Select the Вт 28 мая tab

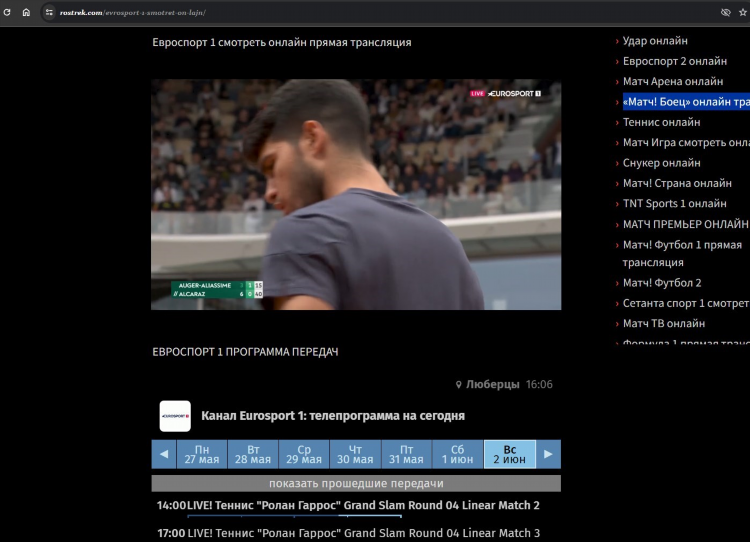[253, 454]
